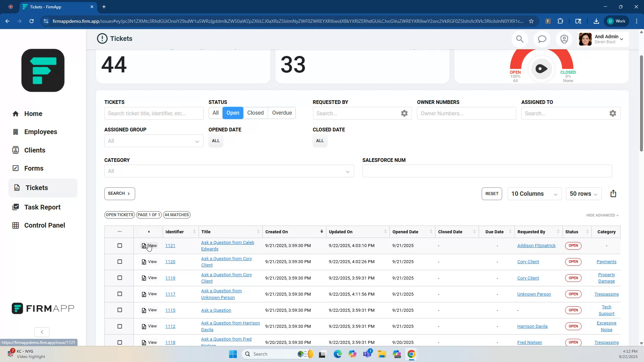Open the chat messages icon in header
Screen dimensions: 644x362
(x=542, y=39)
